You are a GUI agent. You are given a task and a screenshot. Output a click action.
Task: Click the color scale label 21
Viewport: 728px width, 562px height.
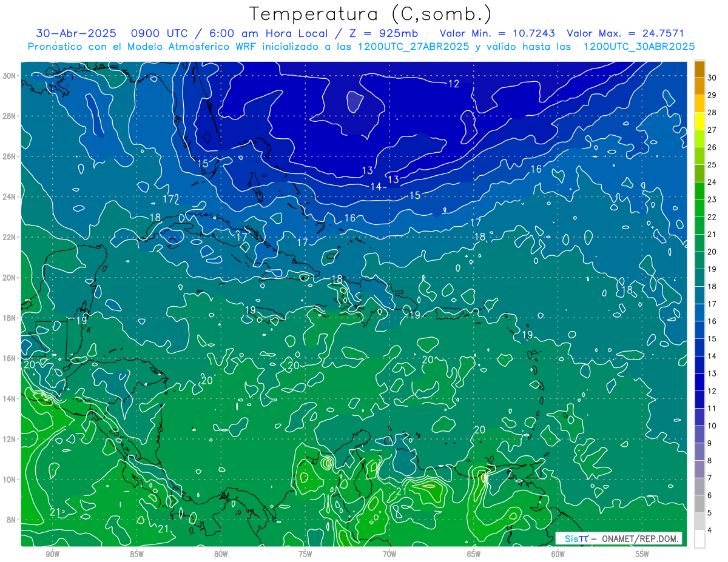[x=712, y=234]
